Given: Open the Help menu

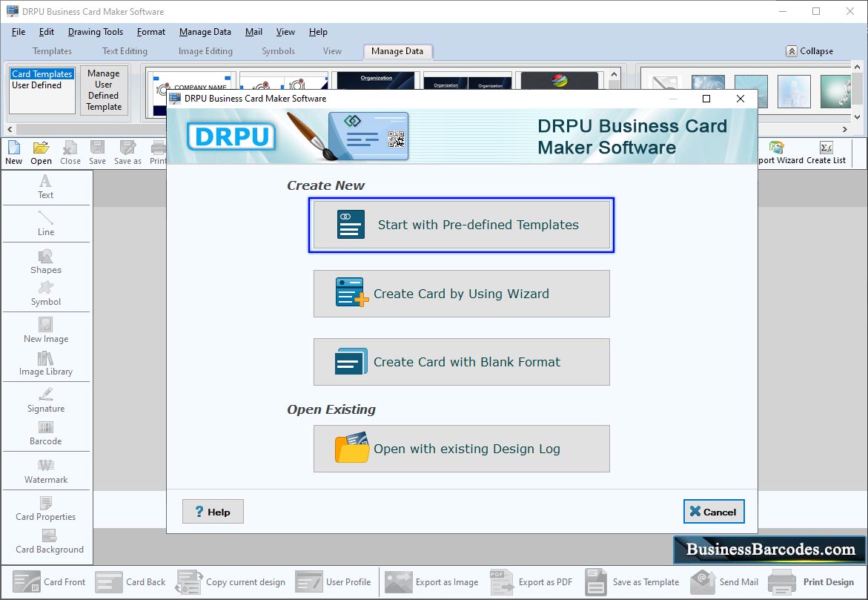Looking at the screenshot, I should click(318, 32).
